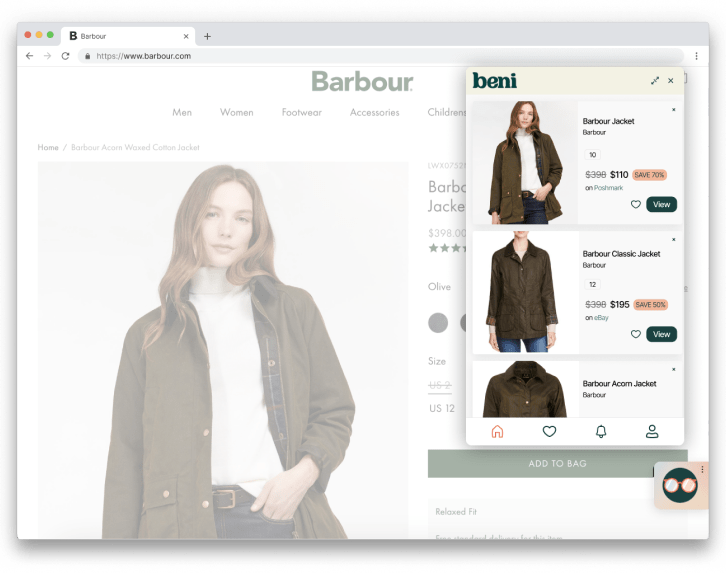Favorite the Barbour Classic Jacket listing
Viewport: 726px width, 573px height.
[635, 334]
